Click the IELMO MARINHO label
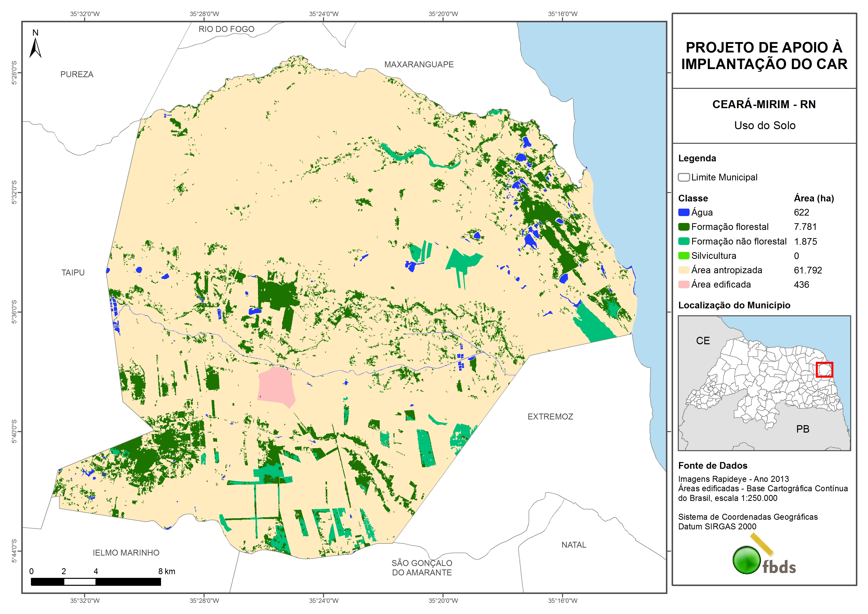The width and height of the screenshot is (868, 614). 126,552
